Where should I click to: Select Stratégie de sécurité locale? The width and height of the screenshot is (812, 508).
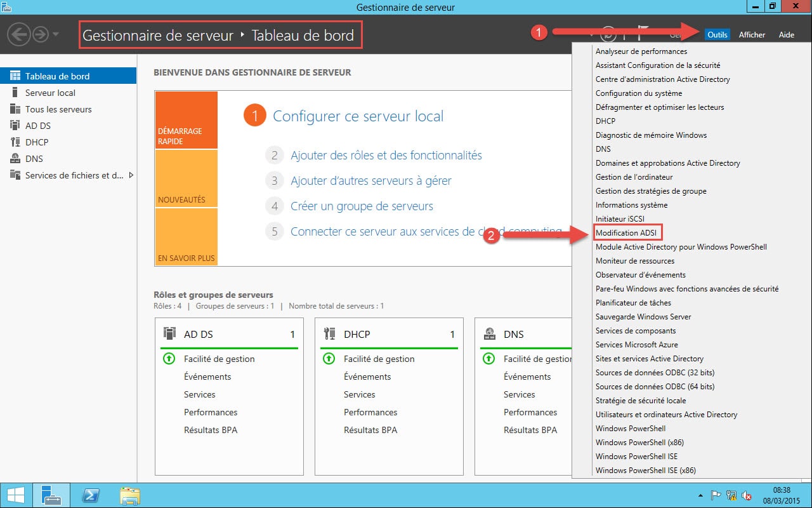[641, 401]
